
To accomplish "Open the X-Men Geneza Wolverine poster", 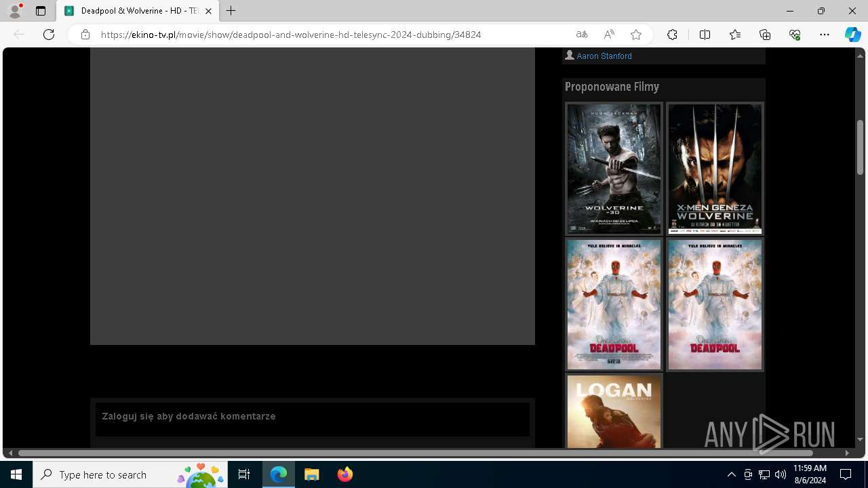I will (715, 169).
